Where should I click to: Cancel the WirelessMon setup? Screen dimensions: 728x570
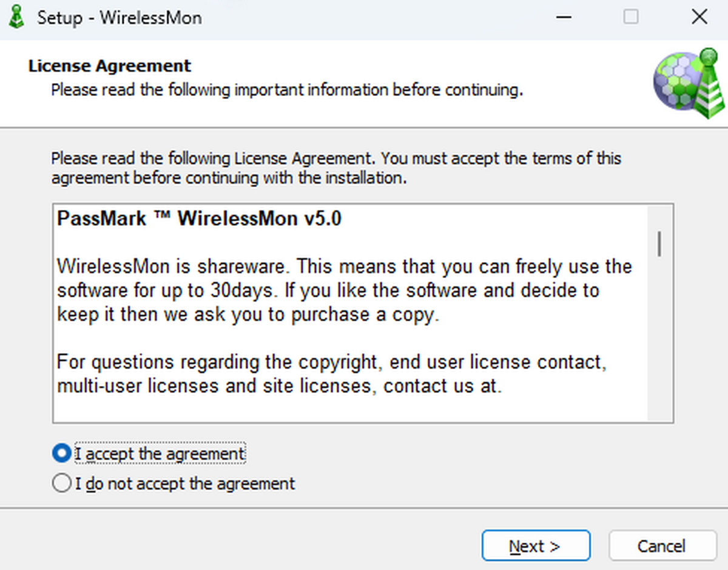click(x=662, y=546)
